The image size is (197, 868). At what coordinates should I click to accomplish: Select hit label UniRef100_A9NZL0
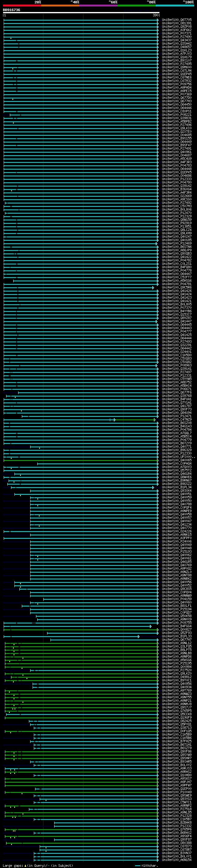(x=177, y=572)
